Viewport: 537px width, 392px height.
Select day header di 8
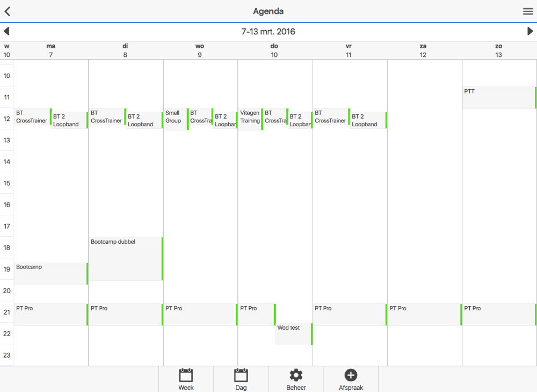[125, 50]
